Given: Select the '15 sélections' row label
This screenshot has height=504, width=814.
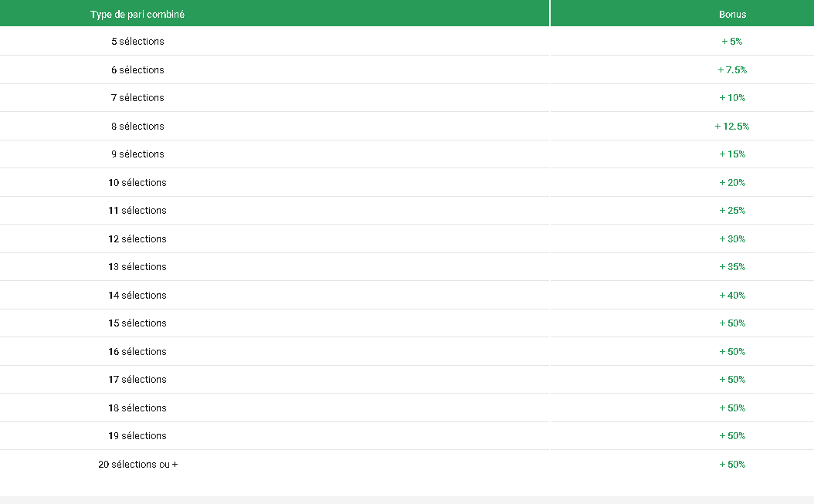Looking at the screenshot, I should pos(137,323).
